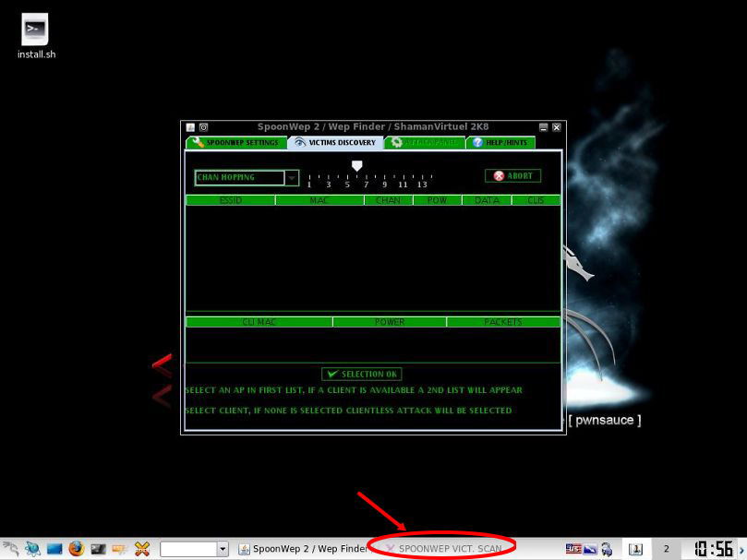Click the CLI MAC column header
Image resolution: width=747 pixels, height=560 pixels.
coord(259,322)
